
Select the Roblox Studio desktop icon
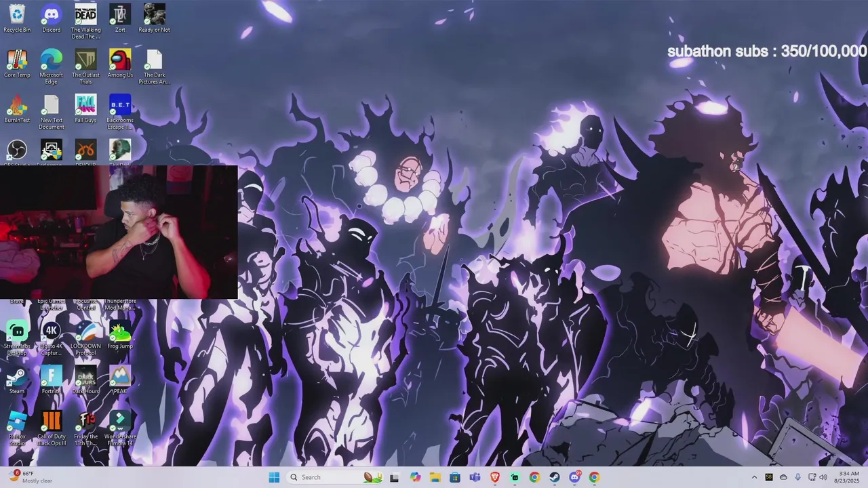pos(17,428)
